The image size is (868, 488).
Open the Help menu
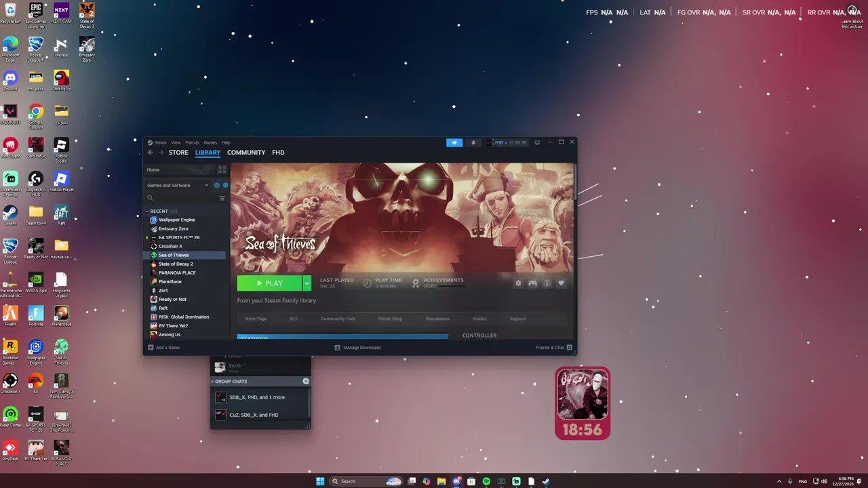[226, 142]
